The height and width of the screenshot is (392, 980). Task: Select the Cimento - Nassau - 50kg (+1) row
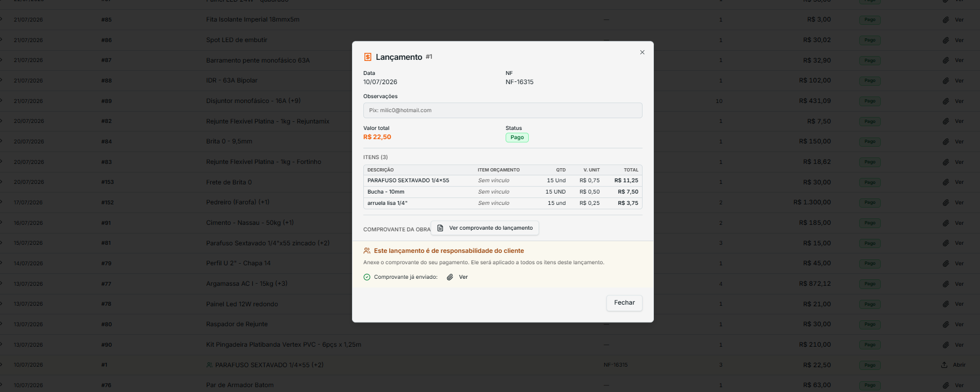[490, 223]
